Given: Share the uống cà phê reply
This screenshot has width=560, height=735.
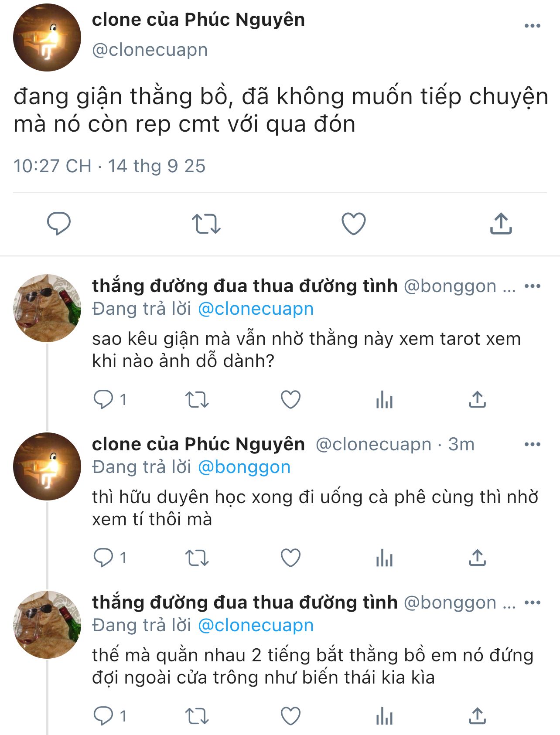Looking at the screenshot, I should click(x=477, y=558).
